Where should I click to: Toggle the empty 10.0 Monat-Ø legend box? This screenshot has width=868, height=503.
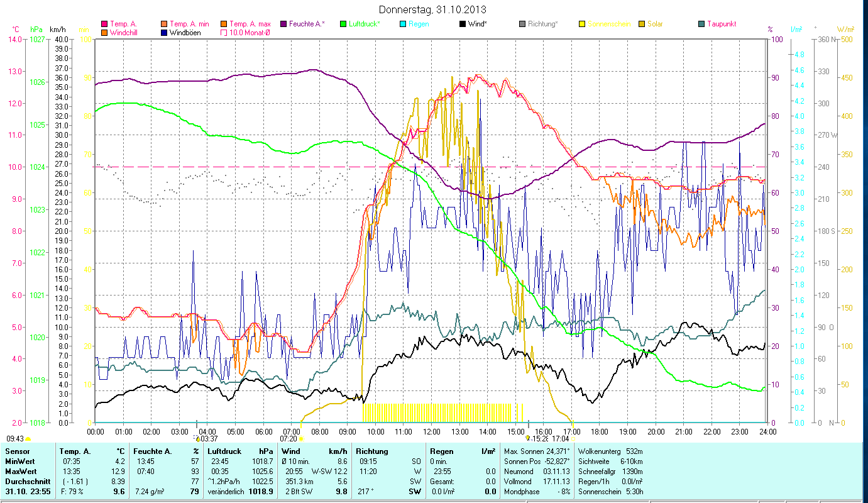224,33
